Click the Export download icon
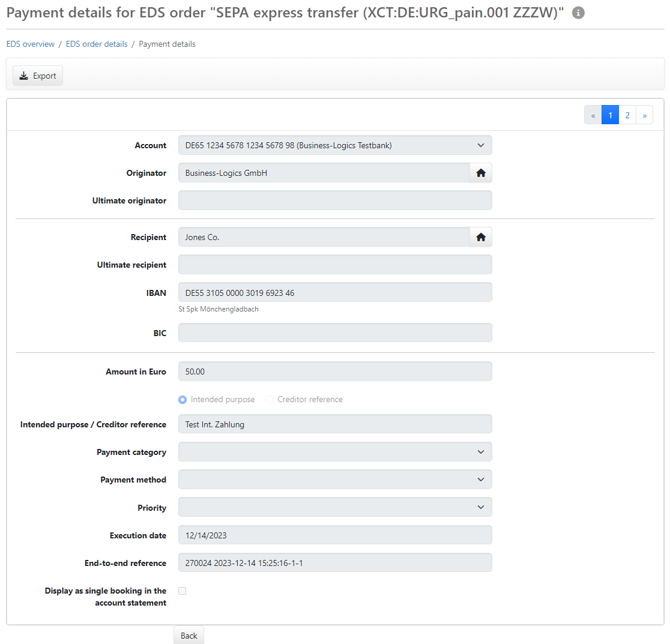This screenshot has width=670, height=644. [x=24, y=76]
